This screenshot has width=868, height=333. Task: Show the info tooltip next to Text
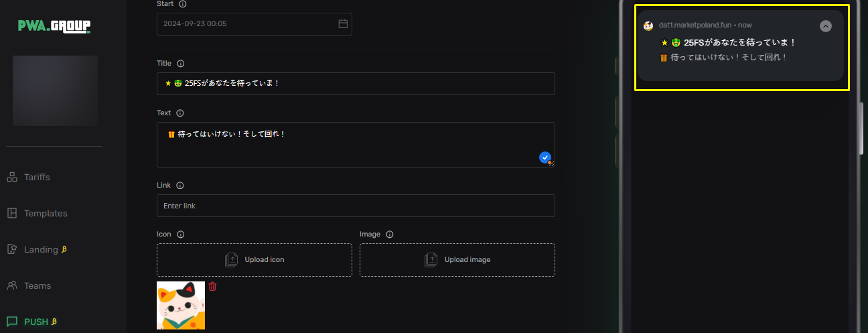point(179,113)
